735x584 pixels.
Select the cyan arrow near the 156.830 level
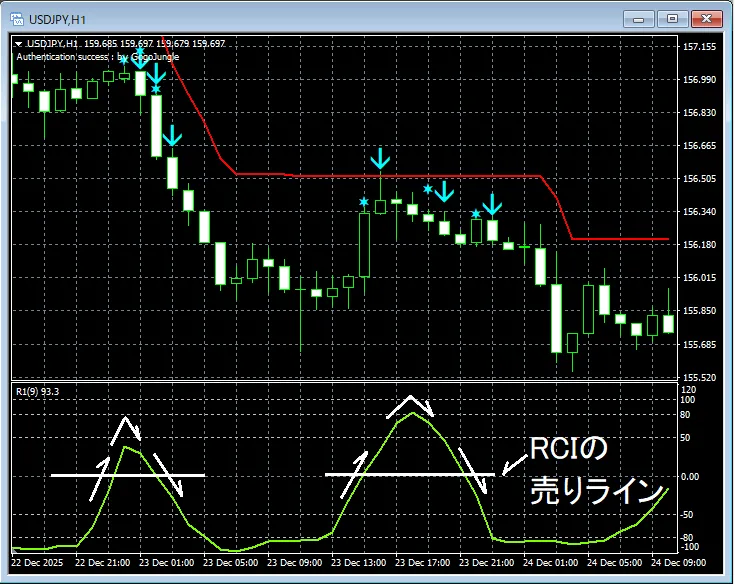click(172, 135)
